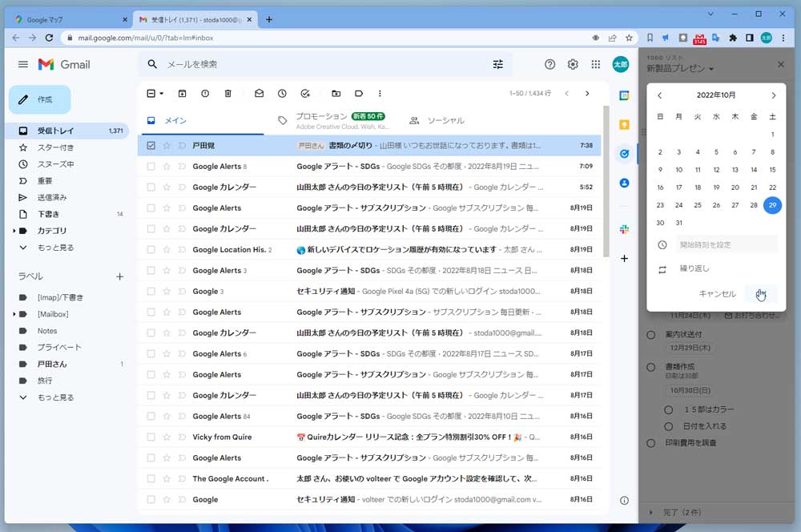The height and width of the screenshot is (532, 801).
Task: Select October 15 in the calendar
Action: pos(772,170)
